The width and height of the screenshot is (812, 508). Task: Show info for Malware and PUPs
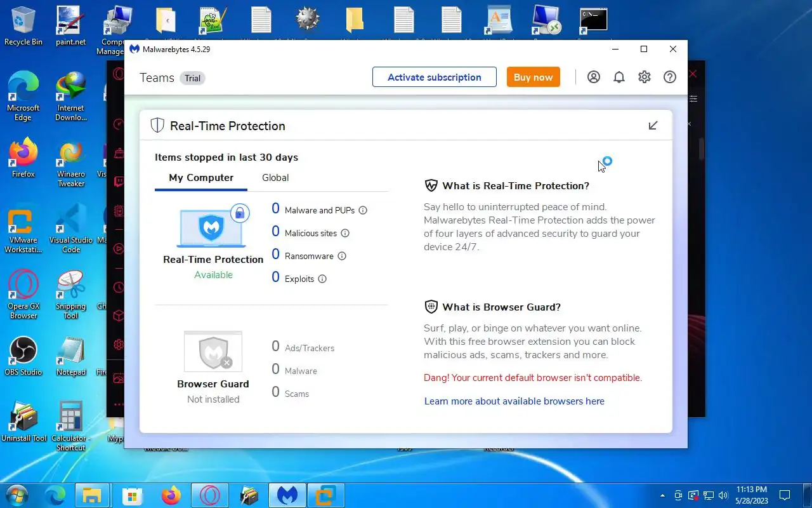[x=363, y=210]
